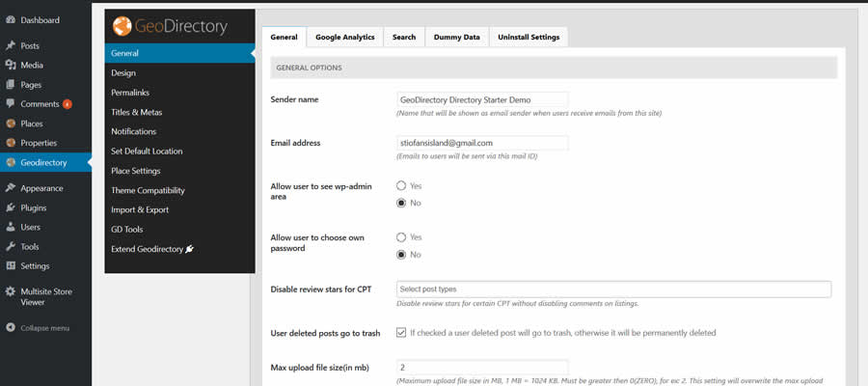Viewport: 868px width, 386px height.
Task: Switch to the Google Analytics tab
Action: coord(345,37)
